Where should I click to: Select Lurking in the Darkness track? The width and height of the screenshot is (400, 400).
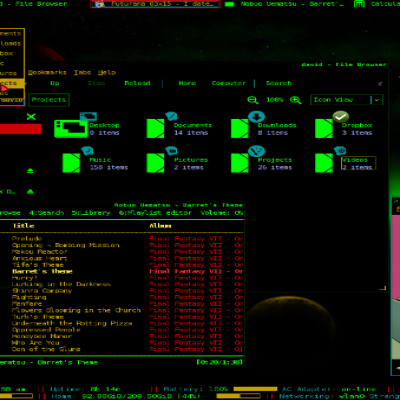click(x=61, y=284)
